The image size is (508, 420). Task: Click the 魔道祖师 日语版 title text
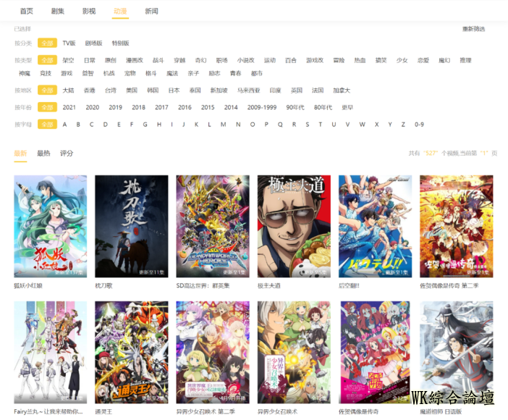coord(441,412)
